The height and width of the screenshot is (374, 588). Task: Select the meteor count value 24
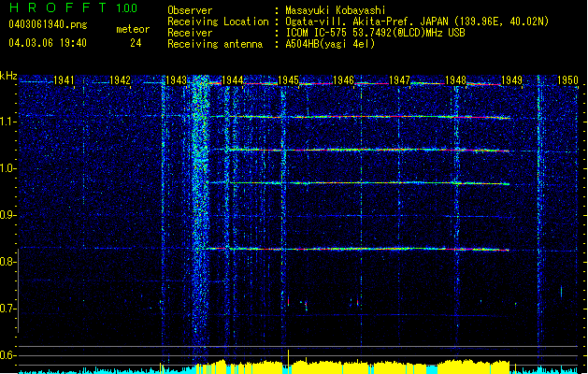(x=136, y=43)
